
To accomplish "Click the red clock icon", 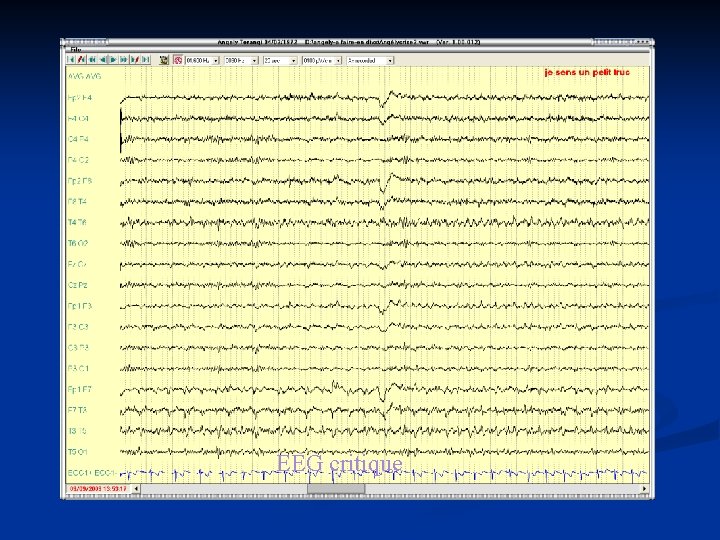I will (178, 60).
